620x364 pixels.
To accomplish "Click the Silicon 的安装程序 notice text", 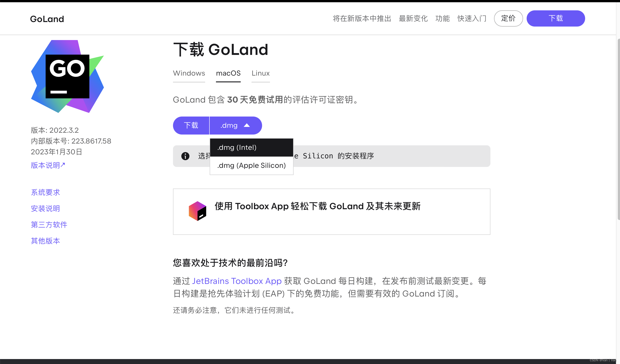I will (338, 156).
